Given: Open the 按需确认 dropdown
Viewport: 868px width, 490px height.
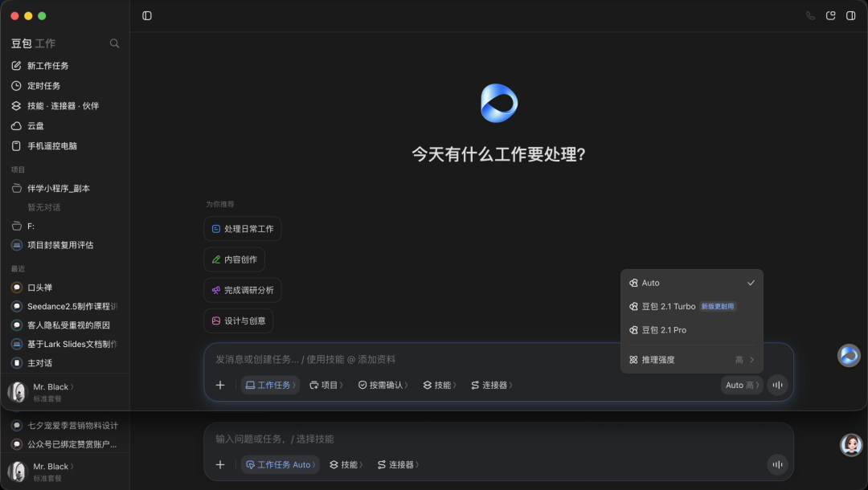Looking at the screenshot, I should (x=383, y=385).
